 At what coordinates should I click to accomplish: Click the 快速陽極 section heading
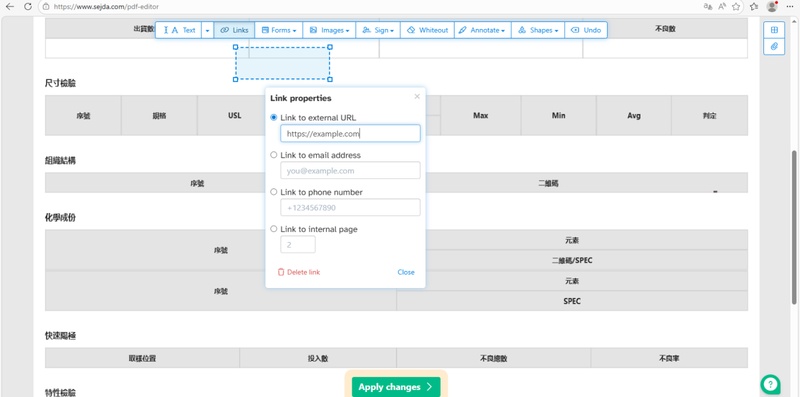click(x=61, y=336)
